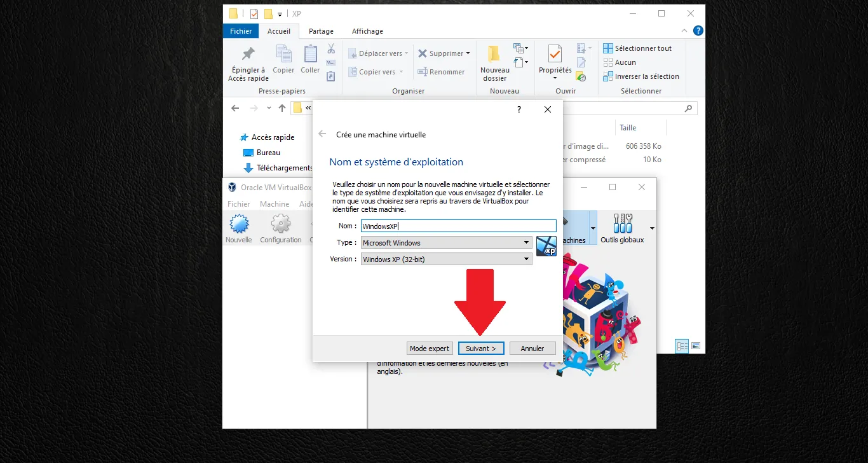Select the Coller icon in the ribbon
This screenshot has height=463, width=868.
pos(309,60)
